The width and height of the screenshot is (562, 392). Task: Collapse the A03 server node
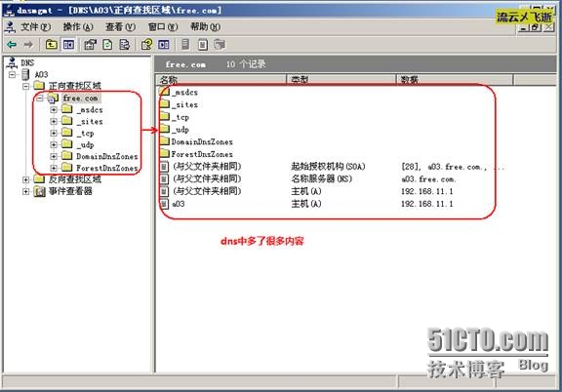(x=12, y=74)
